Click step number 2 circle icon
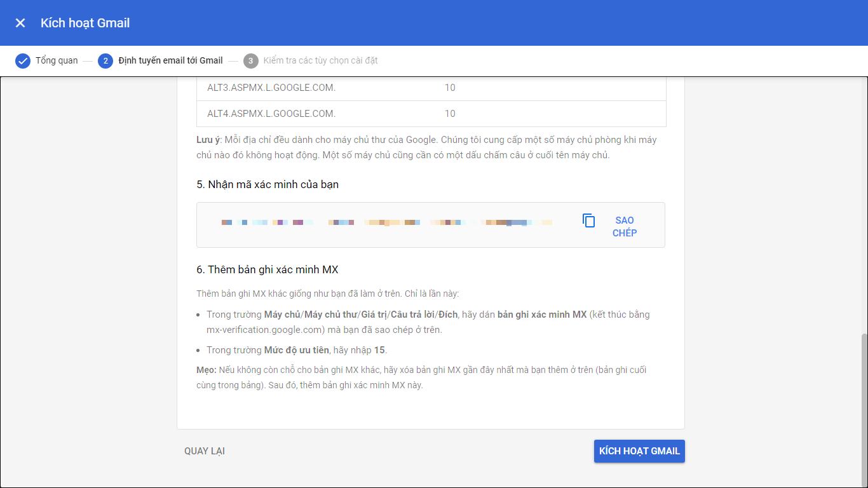 point(105,61)
